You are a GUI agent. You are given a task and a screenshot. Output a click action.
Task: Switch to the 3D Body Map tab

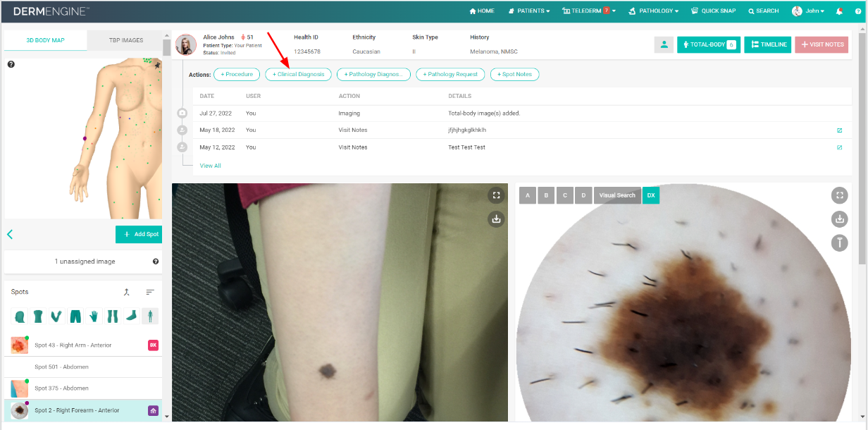[x=46, y=40]
